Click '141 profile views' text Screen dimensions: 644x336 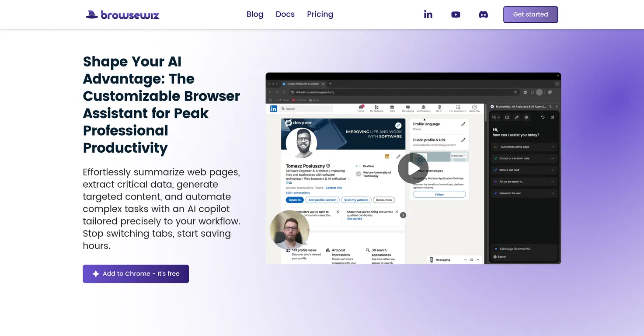(x=304, y=250)
